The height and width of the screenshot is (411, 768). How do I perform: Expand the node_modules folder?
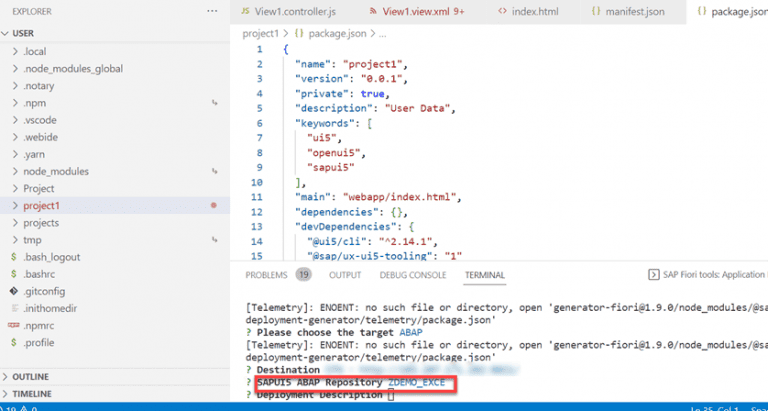55,171
